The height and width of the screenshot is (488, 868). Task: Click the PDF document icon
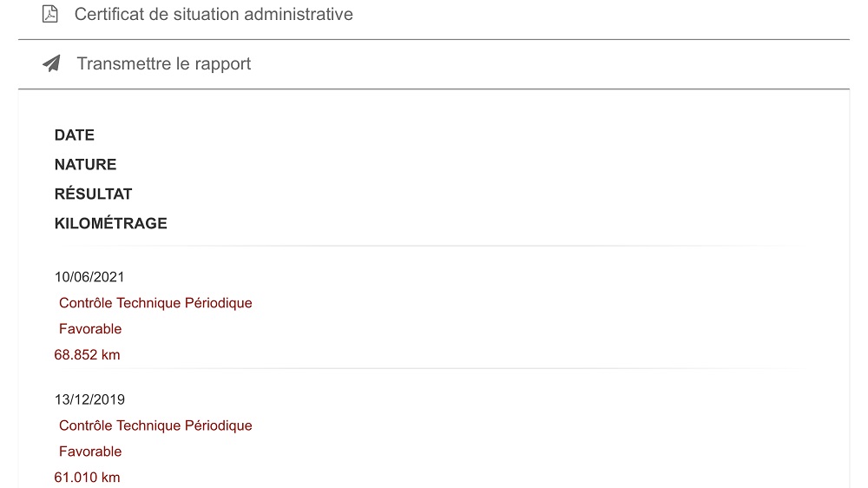tap(49, 14)
